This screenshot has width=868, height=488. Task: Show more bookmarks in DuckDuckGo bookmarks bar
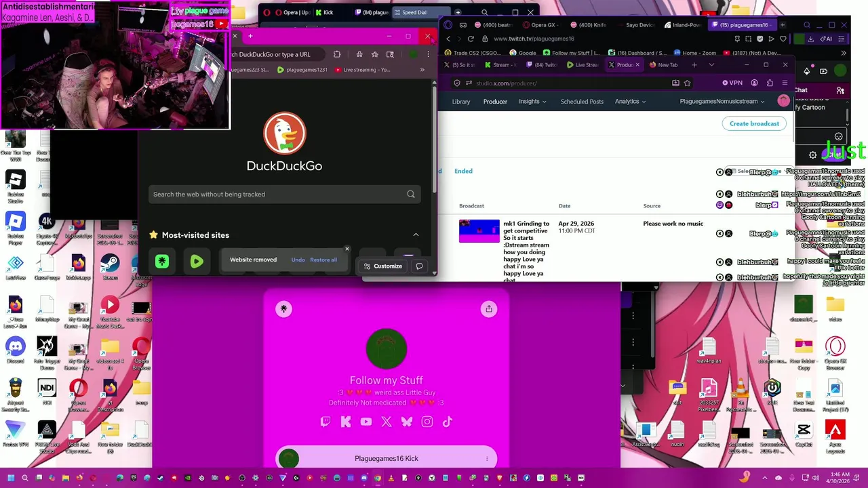[422, 70]
